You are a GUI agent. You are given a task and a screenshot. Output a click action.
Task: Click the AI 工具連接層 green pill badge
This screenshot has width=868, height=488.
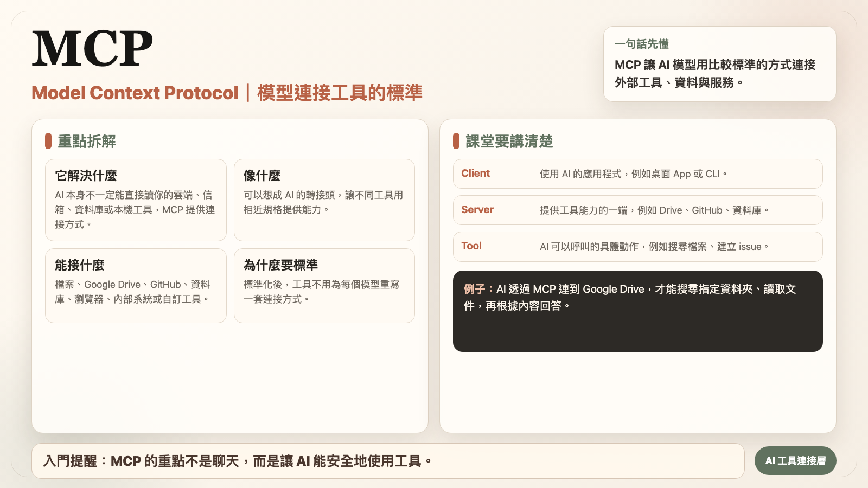795,461
